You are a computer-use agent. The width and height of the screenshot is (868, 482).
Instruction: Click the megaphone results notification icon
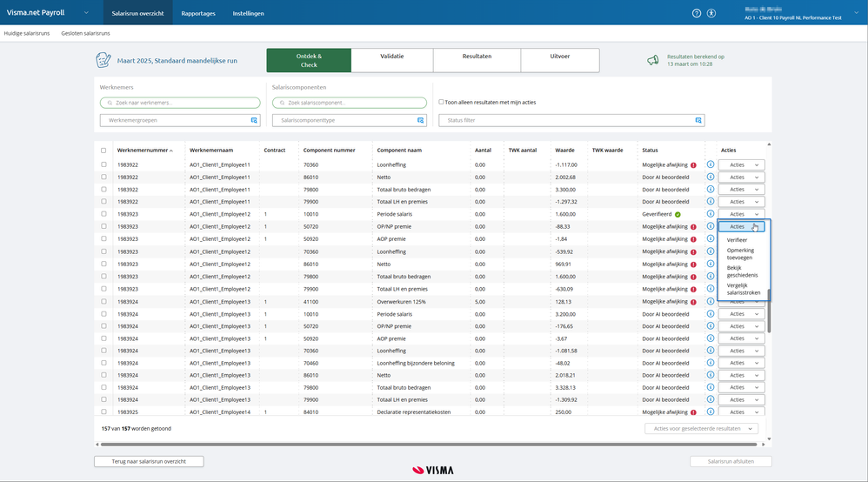click(x=653, y=60)
